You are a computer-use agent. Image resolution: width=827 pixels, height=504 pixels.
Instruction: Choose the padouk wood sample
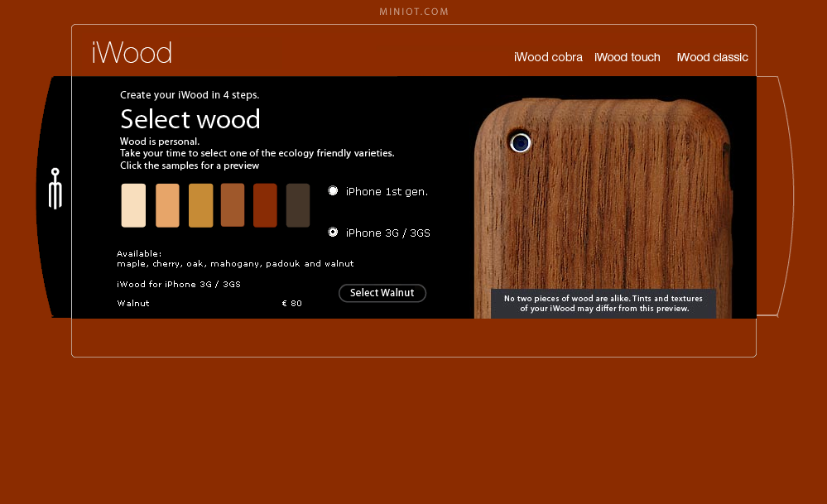[265, 205]
